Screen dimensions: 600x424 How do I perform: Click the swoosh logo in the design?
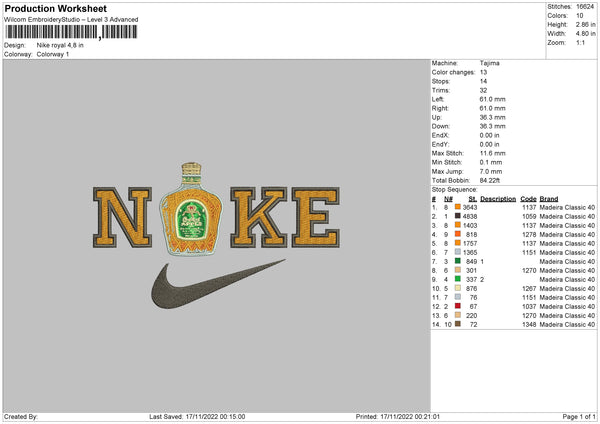click(218, 284)
